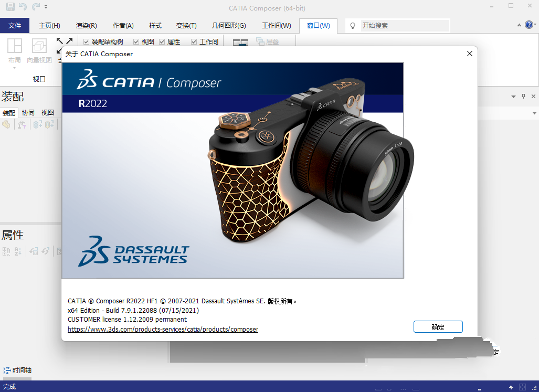
Task: Click the undo properties icon in 属性 panel
Action: pos(34,251)
